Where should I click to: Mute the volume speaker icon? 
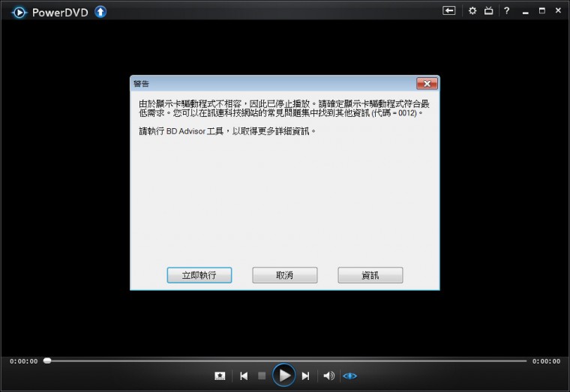tap(328, 376)
